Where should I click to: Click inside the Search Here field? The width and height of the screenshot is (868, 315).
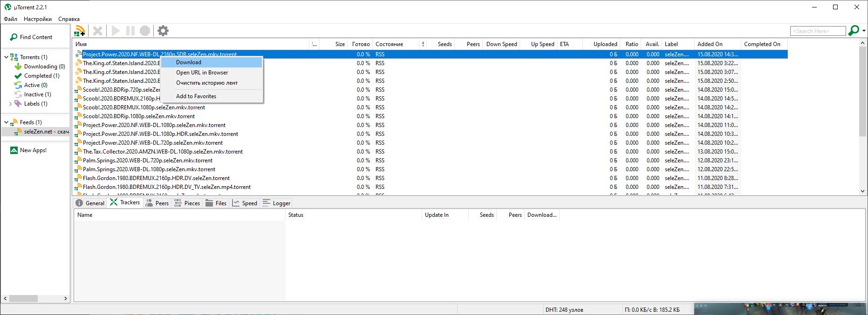(x=817, y=31)
